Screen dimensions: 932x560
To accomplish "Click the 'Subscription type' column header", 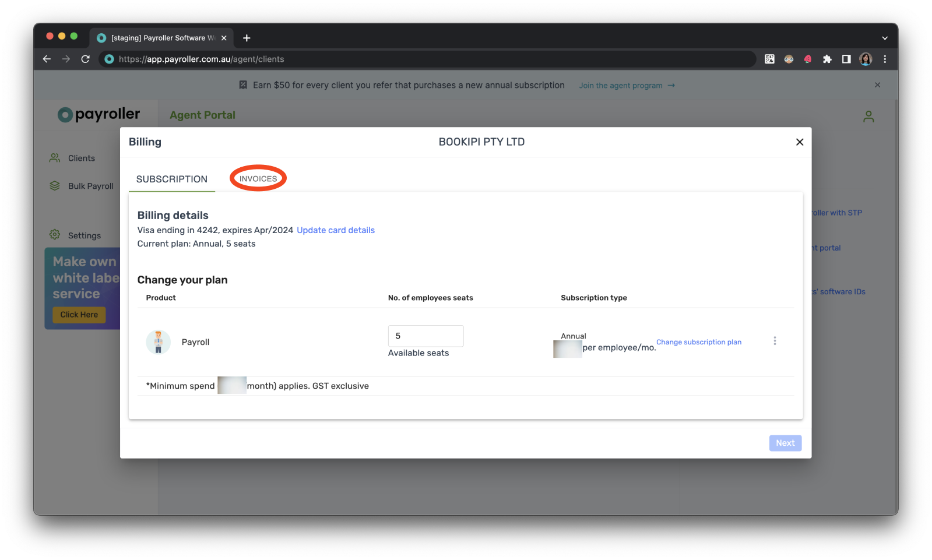I will pyautogui.click(x=594, y=298).
